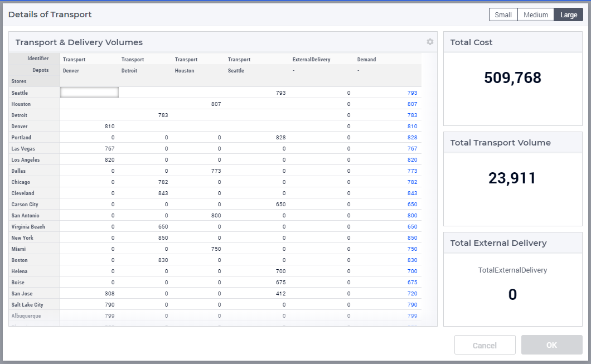Viewport: 591px width, 364px height.
Task: Click the Seattle demand value 793 in blue
Action: coord(413,93)
